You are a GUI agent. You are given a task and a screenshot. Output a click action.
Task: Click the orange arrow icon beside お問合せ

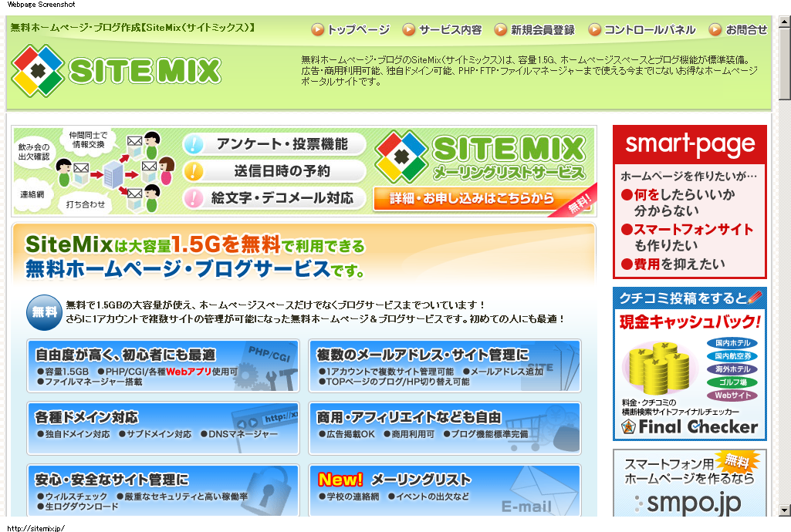click(715, 30)
